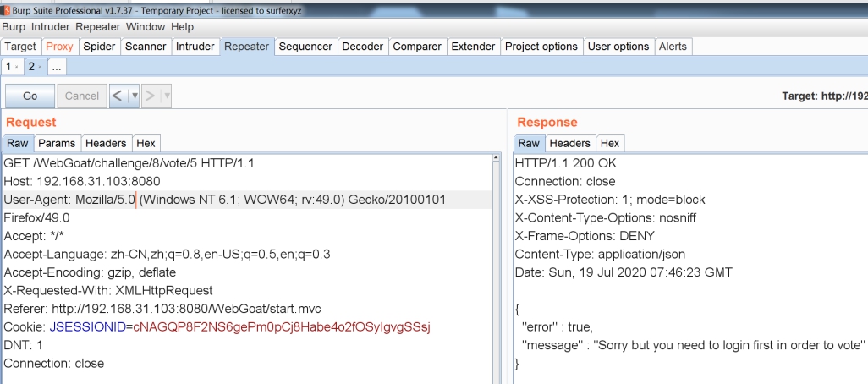Screen dimensions: 868x384
Task: Open the User options tab
Action: pyautogui.click(x=618, y=47)
